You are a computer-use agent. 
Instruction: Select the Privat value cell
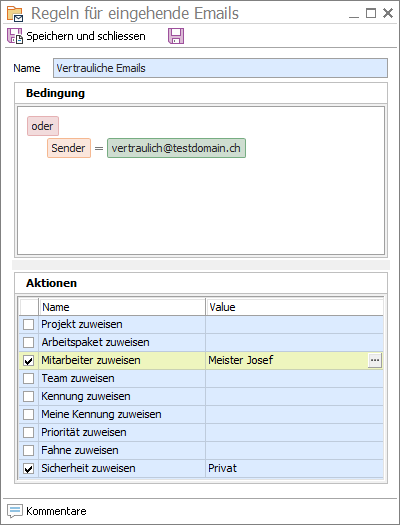point(295,468)
